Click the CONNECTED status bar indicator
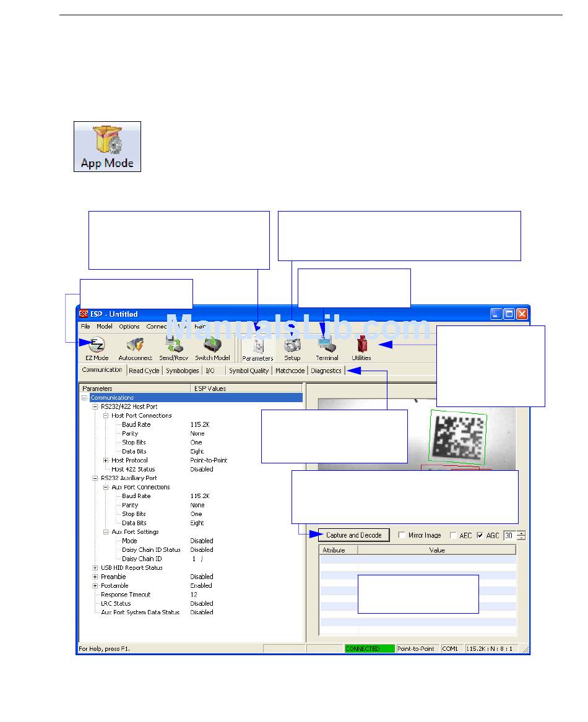Image resolution: width=588 pixels, height=722 pixels. pos(370,649)
